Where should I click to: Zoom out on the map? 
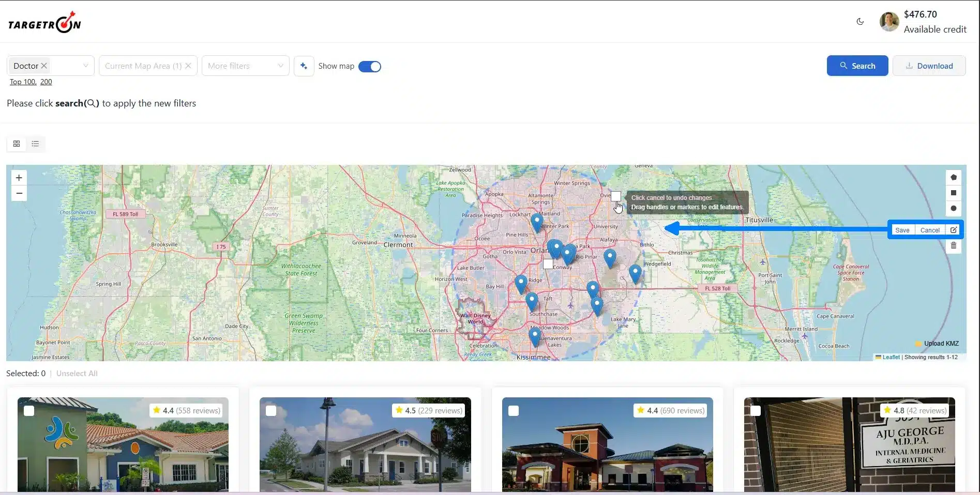tap(19, 193)
